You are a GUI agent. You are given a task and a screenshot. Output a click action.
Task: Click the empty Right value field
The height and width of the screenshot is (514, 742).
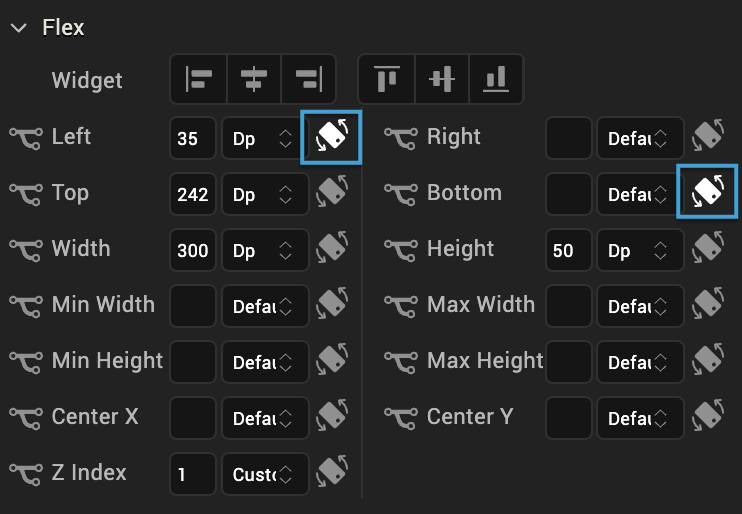(x=569, y=138)
